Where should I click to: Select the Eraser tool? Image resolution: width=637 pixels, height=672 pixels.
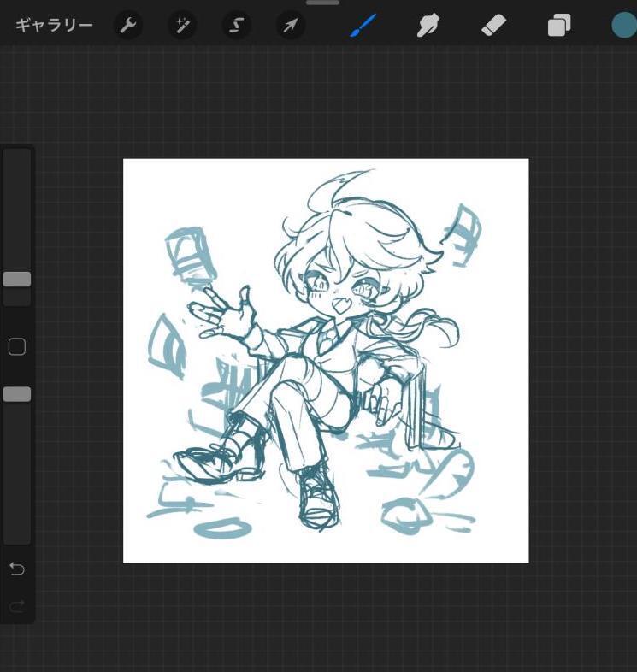(493, 26)
